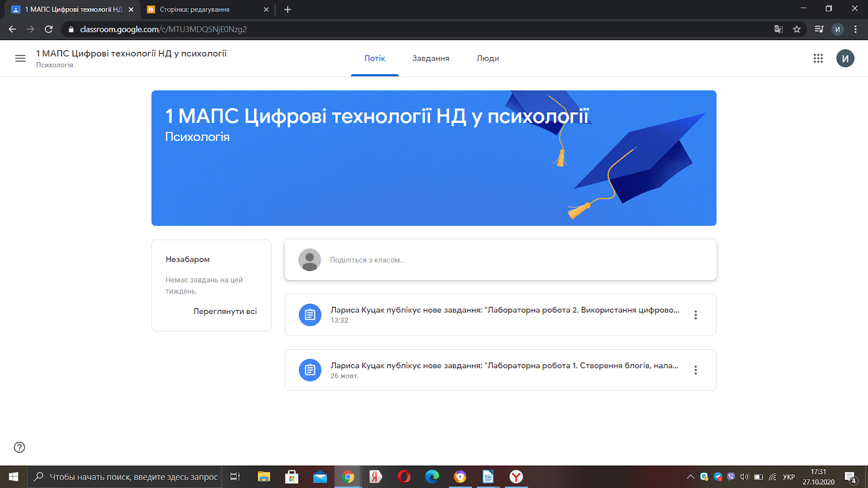Screen dimensions: 868x488
Task: Close the Сторінка: редагування tab
Action: coord(266,9)
